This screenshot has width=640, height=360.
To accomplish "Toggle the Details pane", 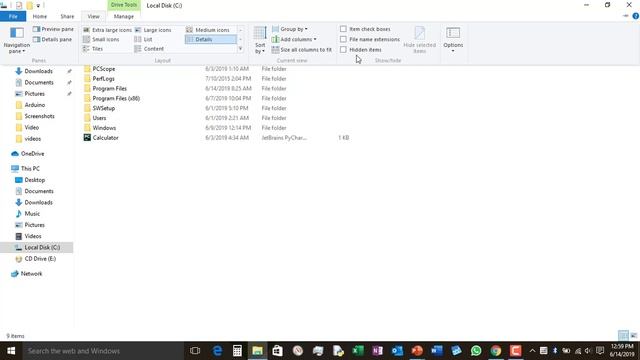I will (52, 40).
